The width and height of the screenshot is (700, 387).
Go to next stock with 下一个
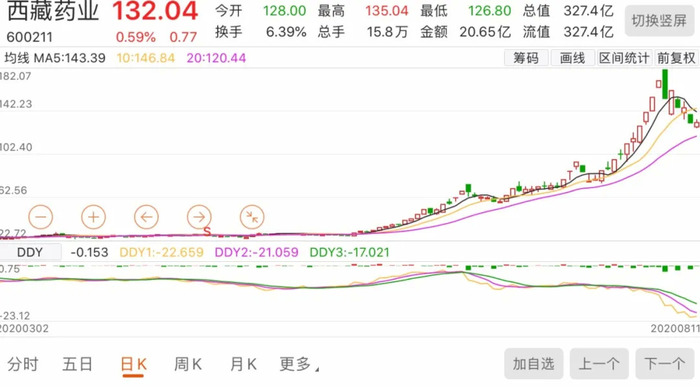pyautogui.click(x=665, y=364)
